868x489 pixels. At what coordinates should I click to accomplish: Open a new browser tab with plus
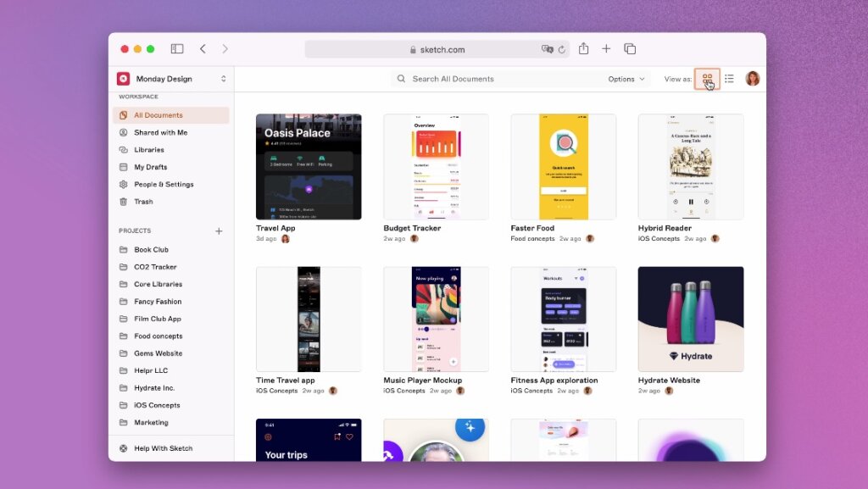(x=606, y=49)
